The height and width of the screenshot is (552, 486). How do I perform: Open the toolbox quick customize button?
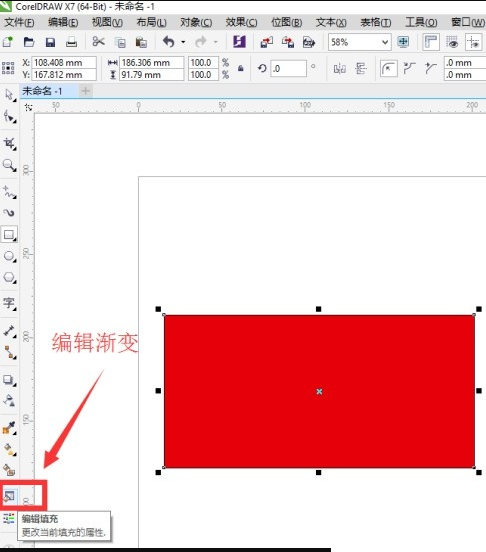tap(9, 518)
